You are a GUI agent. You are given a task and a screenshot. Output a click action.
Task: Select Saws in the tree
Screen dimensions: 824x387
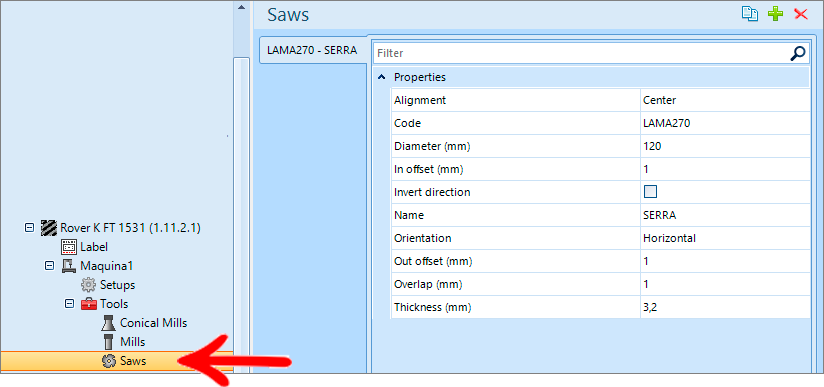click(x=133, y=361)
